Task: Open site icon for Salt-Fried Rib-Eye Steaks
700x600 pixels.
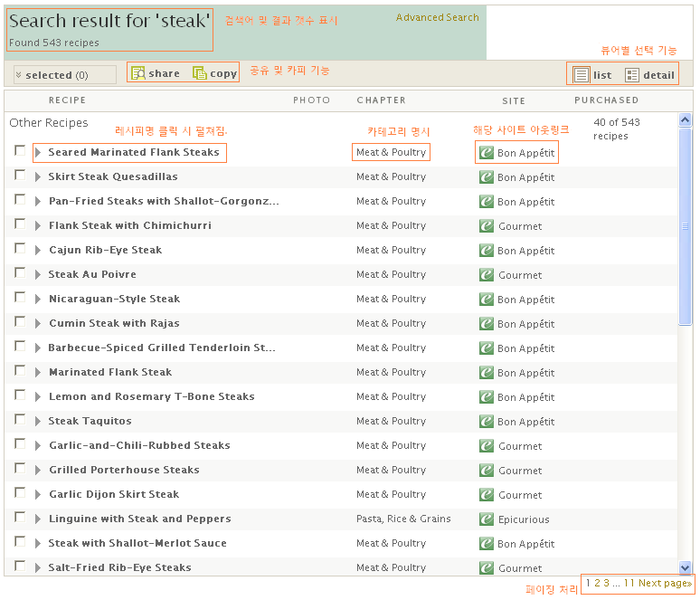Action: pyautogui.click(x=487, y=567)
